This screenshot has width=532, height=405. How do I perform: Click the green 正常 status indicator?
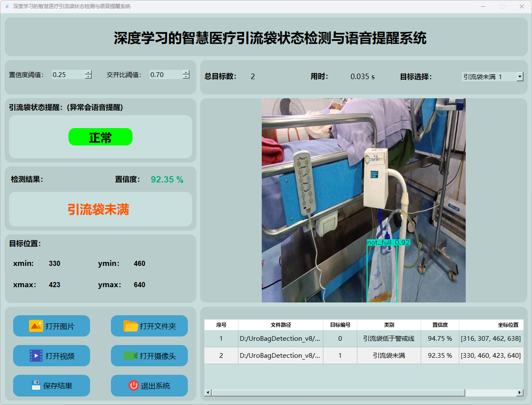click(x=100, y=137)
